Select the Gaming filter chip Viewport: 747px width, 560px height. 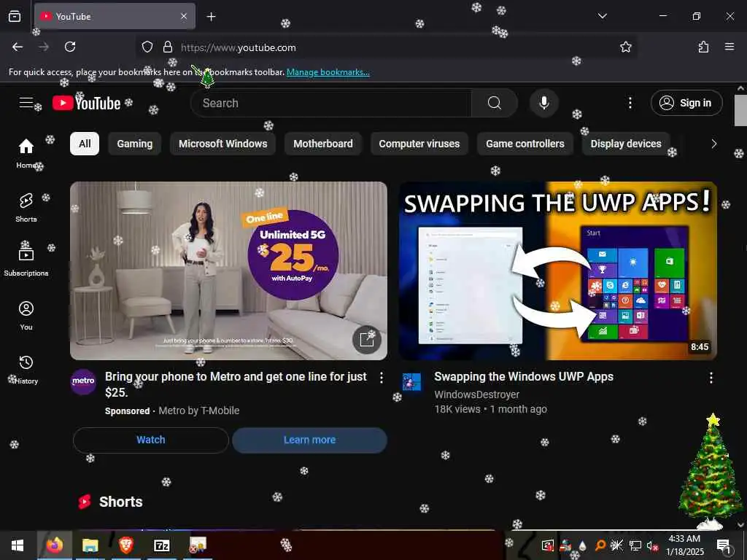pyautogui.click(x=135, y=144)
